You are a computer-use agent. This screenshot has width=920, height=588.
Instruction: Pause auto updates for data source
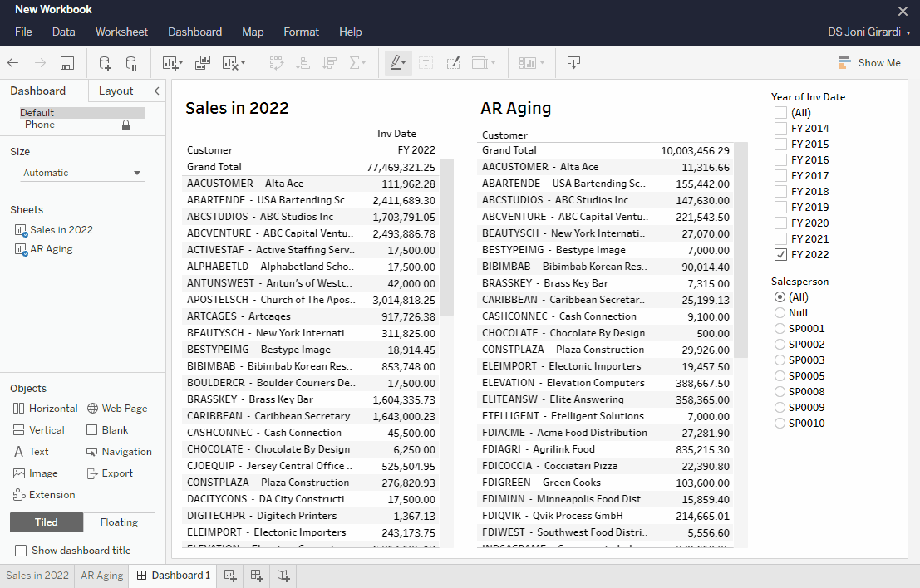pyautogui.click(x=131, y=63)
